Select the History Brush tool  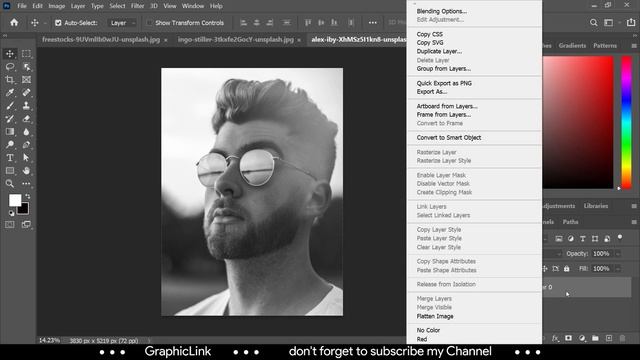pyautogui.click(x=10, y=119)
